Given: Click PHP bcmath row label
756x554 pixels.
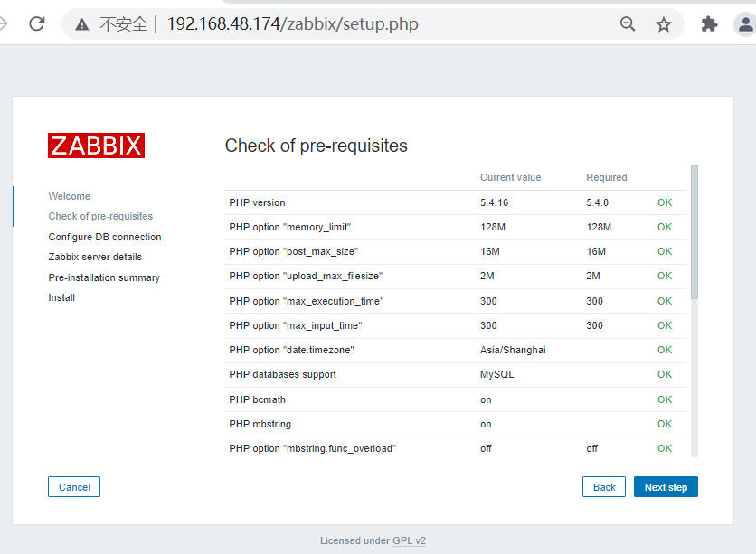Looking at the screenshot, I should (x=257, y=399).
